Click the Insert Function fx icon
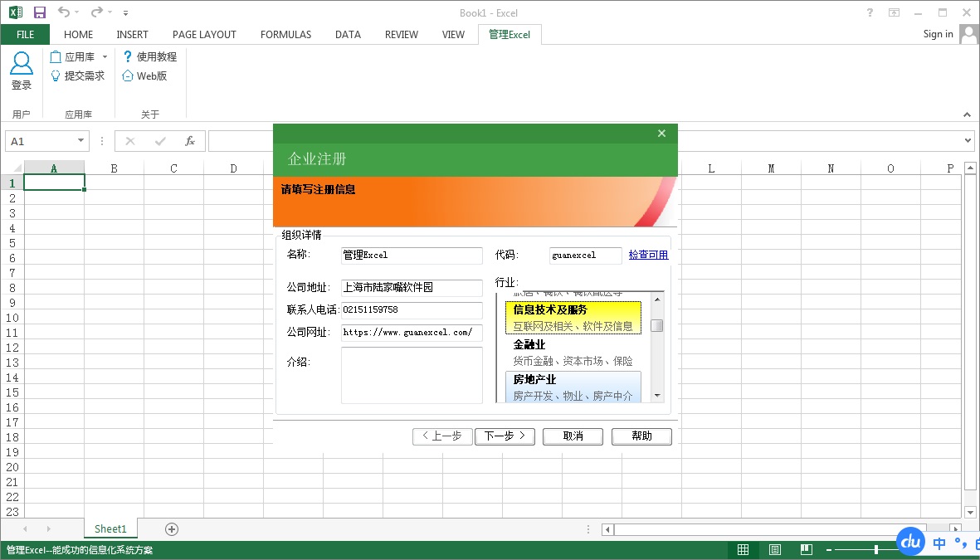This screenshot has height=560, width=980. tap(190, 141)
